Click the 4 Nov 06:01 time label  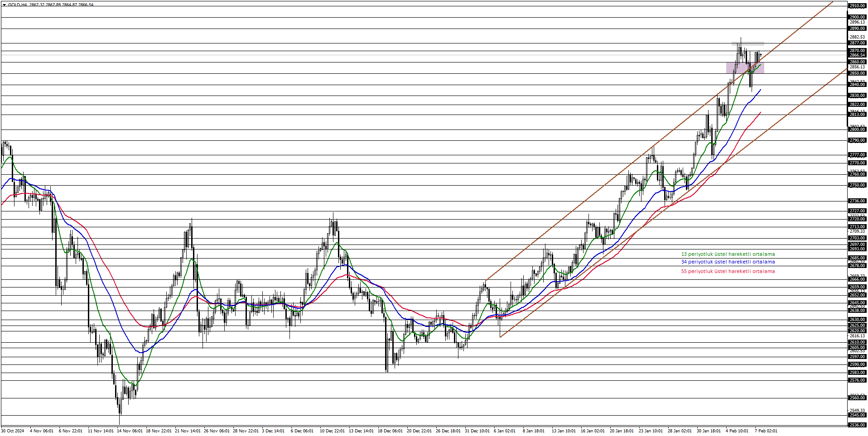click(x=42, y=431)
